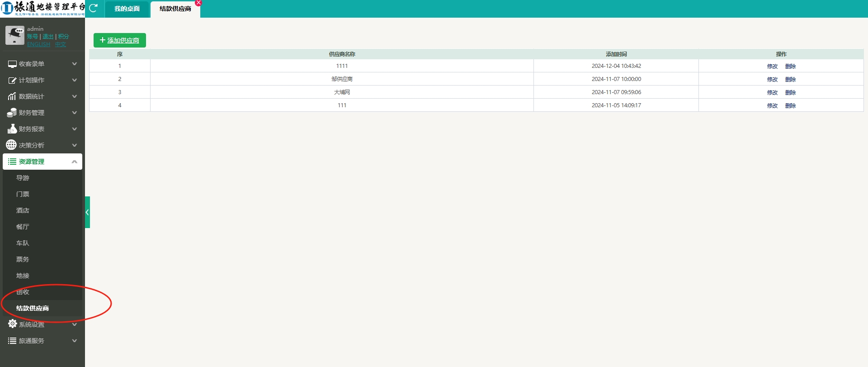
Task: Click the admin avatar image
Action: point(14,35)
